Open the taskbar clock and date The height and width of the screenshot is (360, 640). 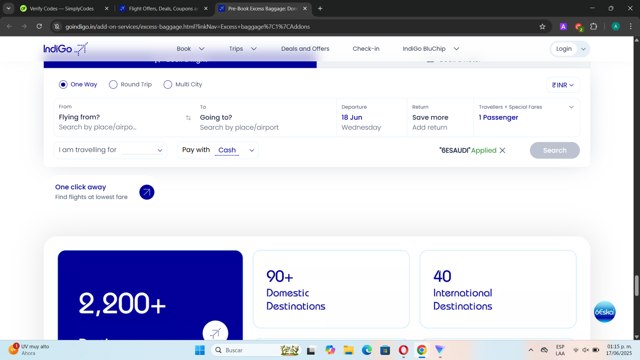tap(619, 350)
